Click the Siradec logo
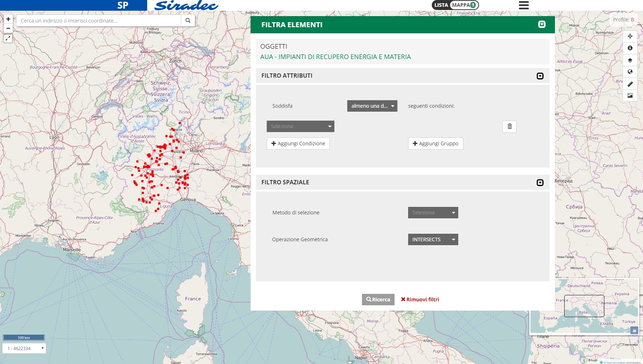Image resolution: width=643 pixels, height=364 pixels. pyautogui.click(x=186, y=5)
